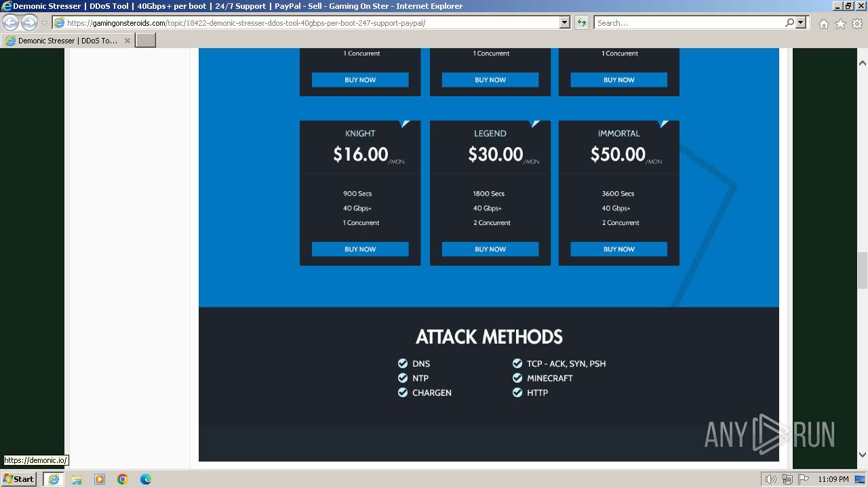Click the KNIGHT plan title
The width and height of the screenshot is (868, 488).
click(x=360, y=134)
